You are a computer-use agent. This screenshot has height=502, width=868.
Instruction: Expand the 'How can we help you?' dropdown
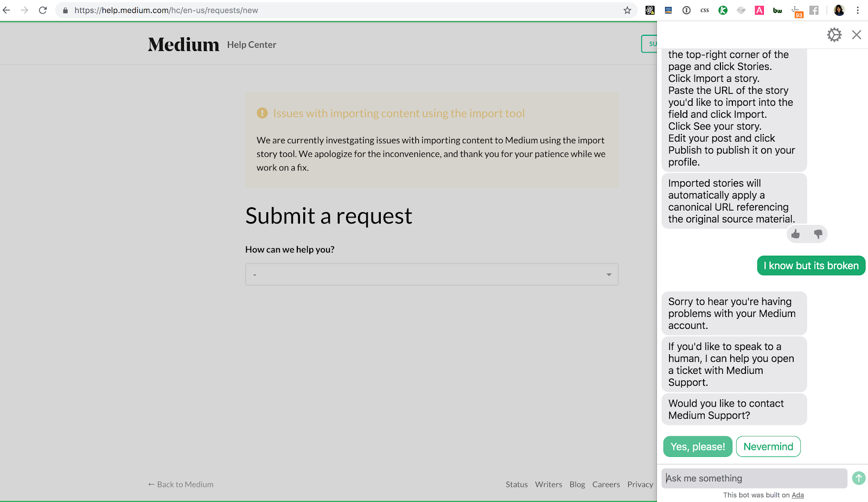click(432, 275)
